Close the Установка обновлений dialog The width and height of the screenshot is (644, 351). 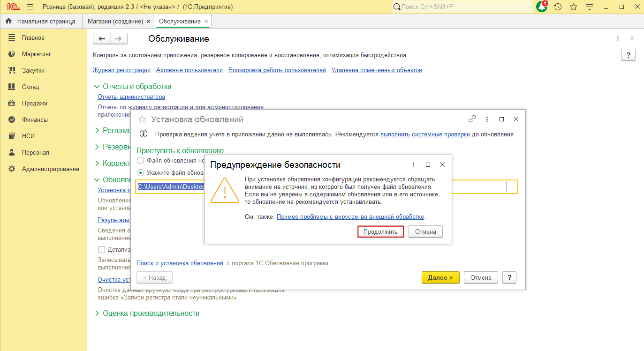[x=516, y=119]
